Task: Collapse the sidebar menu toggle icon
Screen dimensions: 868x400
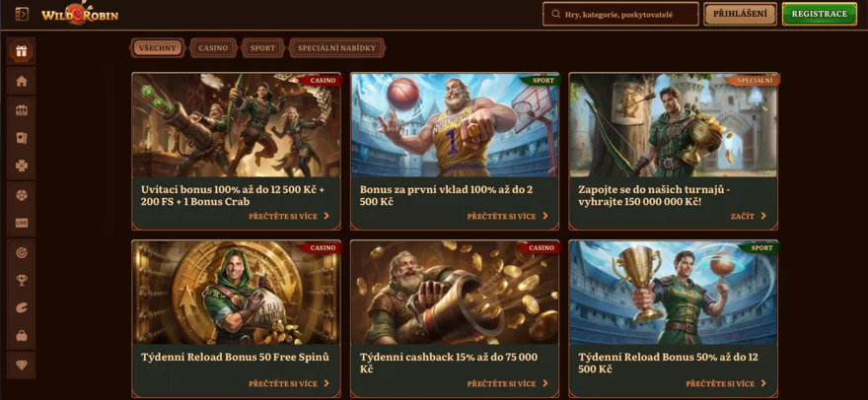Action: click(x=22, y=14)
